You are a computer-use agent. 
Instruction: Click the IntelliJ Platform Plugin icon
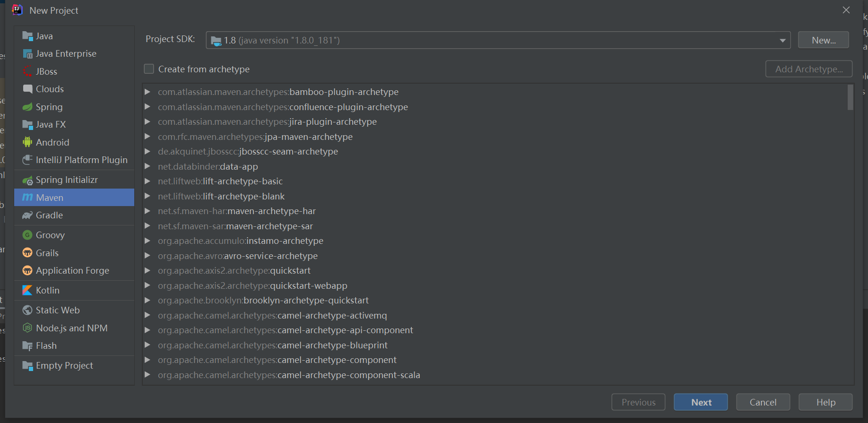27,160
